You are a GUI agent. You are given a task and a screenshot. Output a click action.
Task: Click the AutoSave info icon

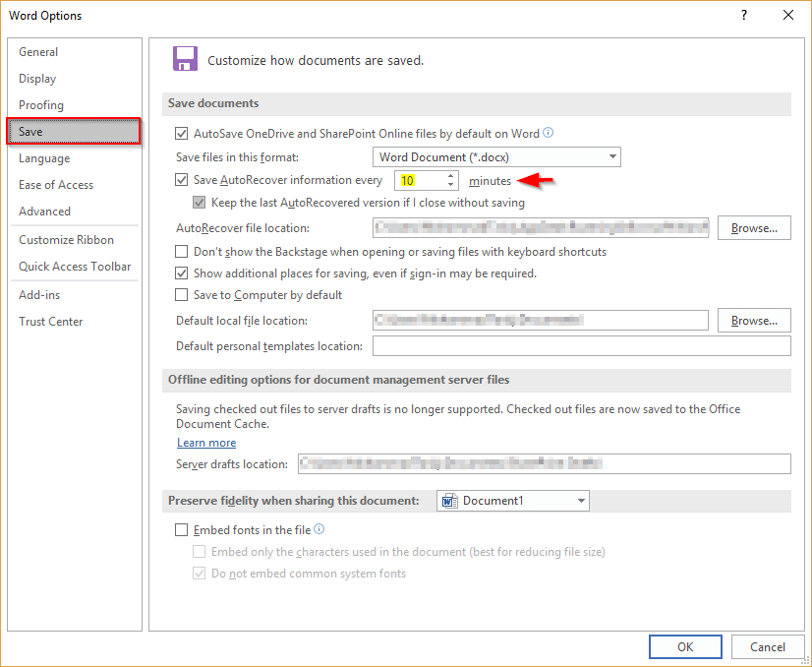548,133
